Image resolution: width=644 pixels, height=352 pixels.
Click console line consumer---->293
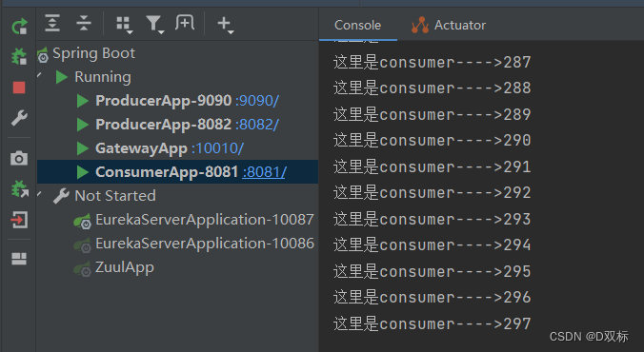click(x=433, y=219)
